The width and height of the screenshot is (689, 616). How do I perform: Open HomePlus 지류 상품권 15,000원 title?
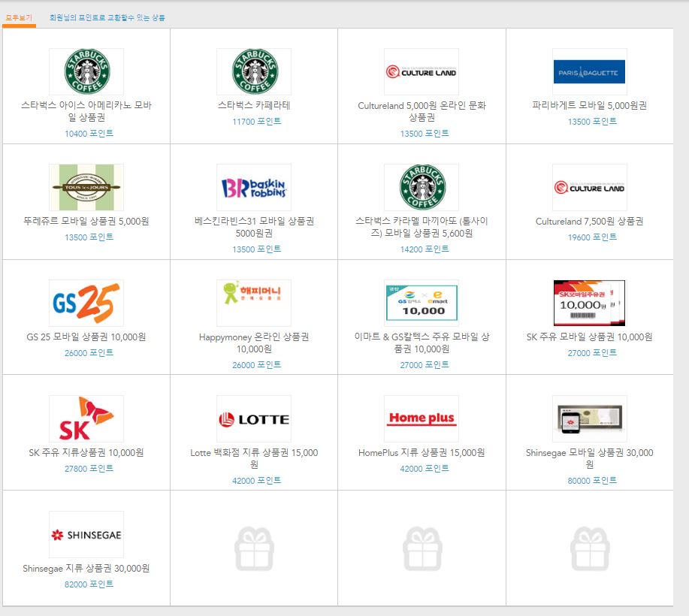(x=422, y=452)
